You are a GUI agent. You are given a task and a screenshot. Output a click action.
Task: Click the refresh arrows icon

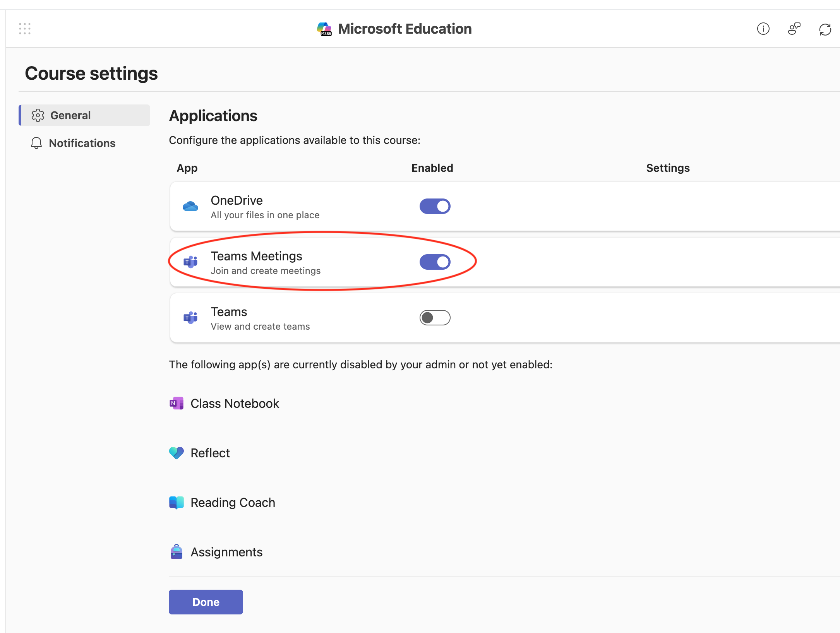(x=825, y=29)
